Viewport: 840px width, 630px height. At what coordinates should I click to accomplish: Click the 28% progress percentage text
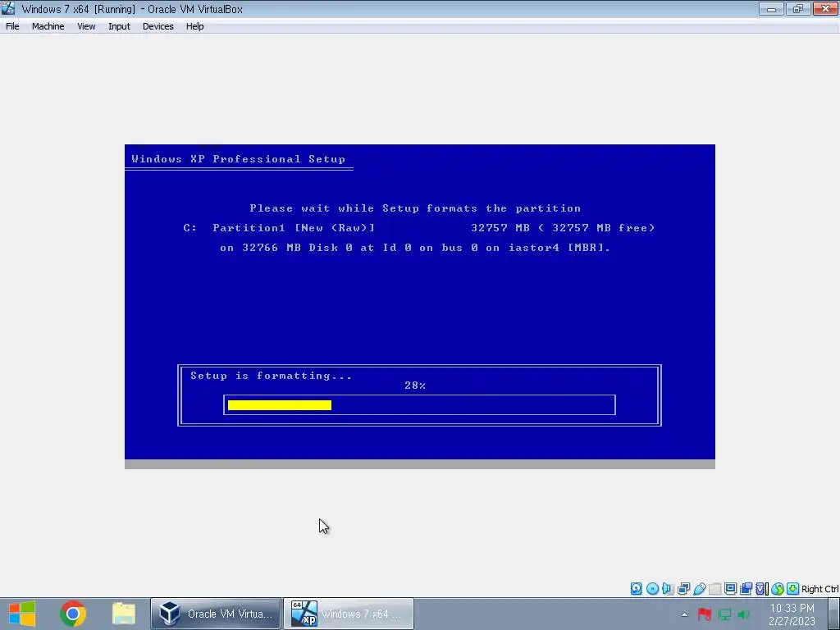click(x=415, y=386)
